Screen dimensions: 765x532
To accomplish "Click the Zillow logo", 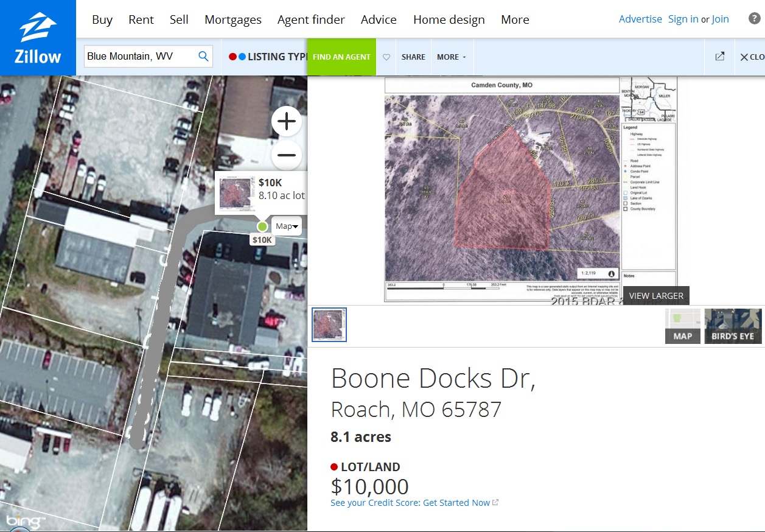I will (38, 38).
